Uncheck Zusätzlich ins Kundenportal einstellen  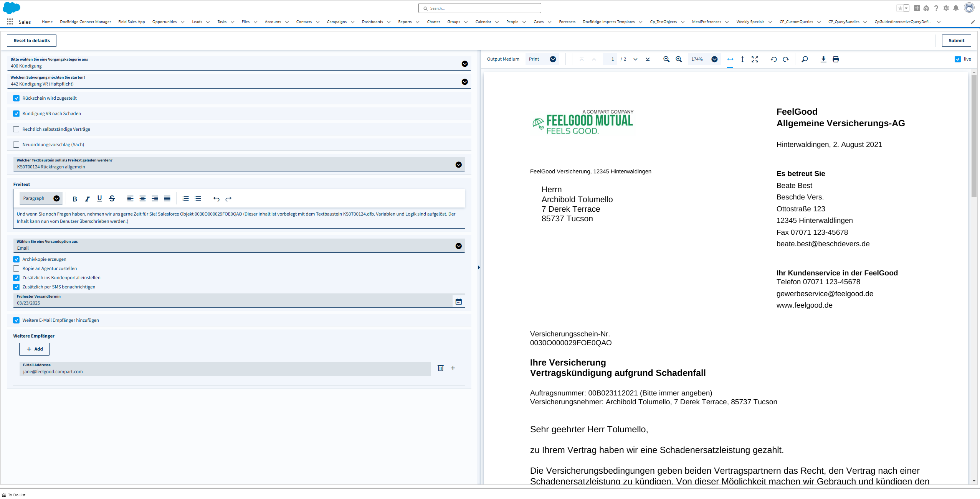(x=16, y=278)
